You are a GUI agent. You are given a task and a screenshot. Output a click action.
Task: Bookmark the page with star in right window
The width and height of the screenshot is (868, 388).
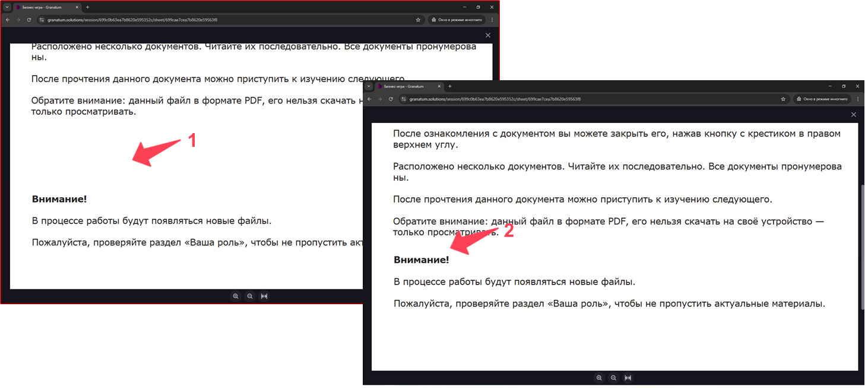coord(783,99)
